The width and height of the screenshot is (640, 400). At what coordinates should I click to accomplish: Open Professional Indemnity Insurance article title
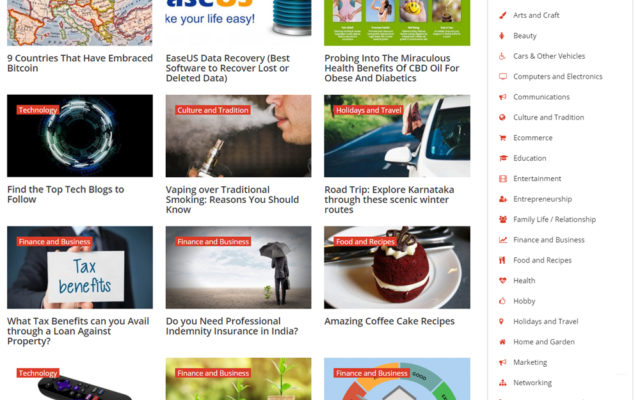(232, 326)
